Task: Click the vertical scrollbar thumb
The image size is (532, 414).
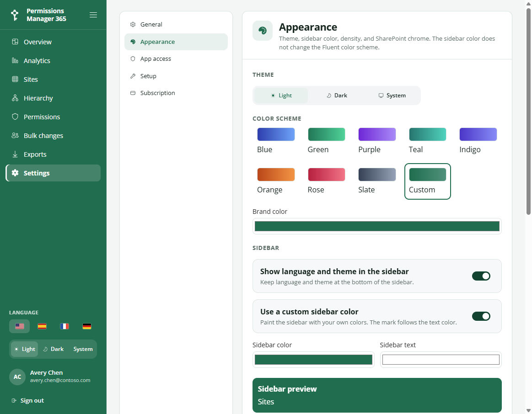Action: point(528,111)
